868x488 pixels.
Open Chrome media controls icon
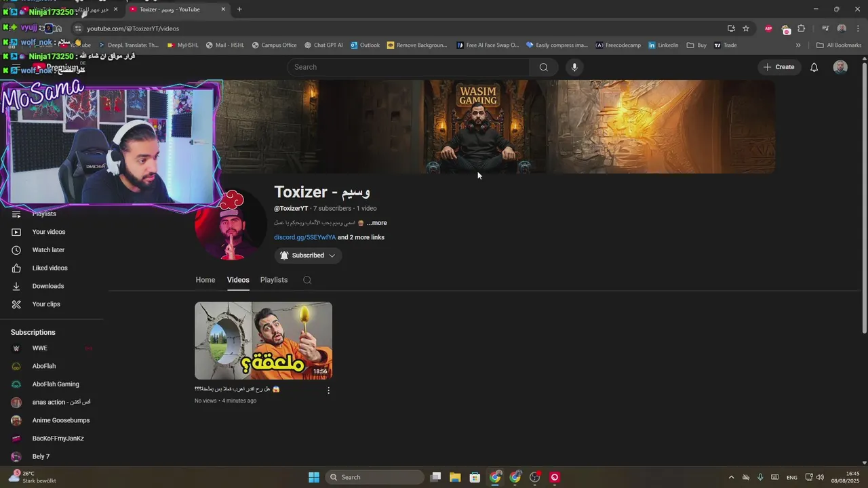point(825,28)
